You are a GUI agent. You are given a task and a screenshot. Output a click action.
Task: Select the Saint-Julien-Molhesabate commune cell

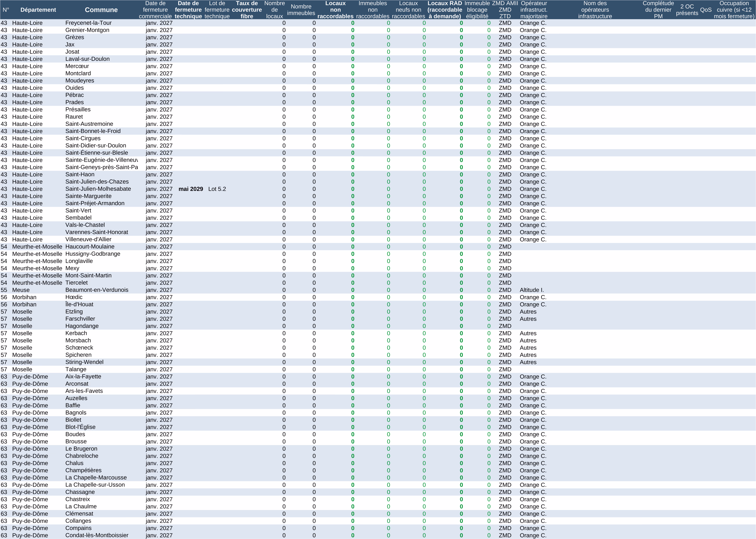pyautogui.click(x=98, y=189)
